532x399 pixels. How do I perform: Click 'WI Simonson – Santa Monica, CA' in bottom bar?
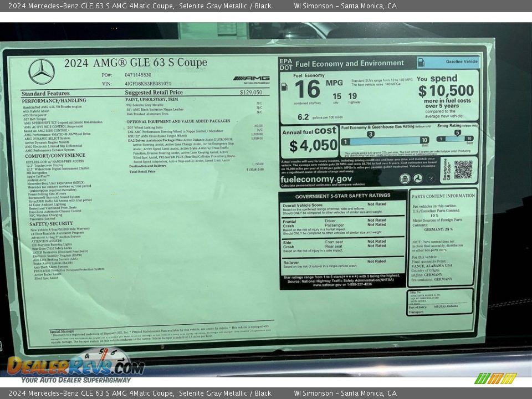tap(345, 393)
